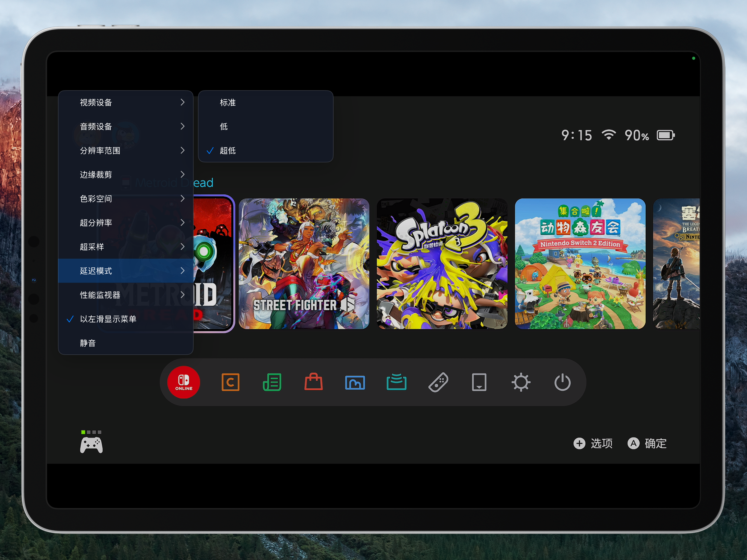Screen dimensions: 747x560
Task: Toggle 以左滑显示菜单 checkmark item
Action: (126, 319)
